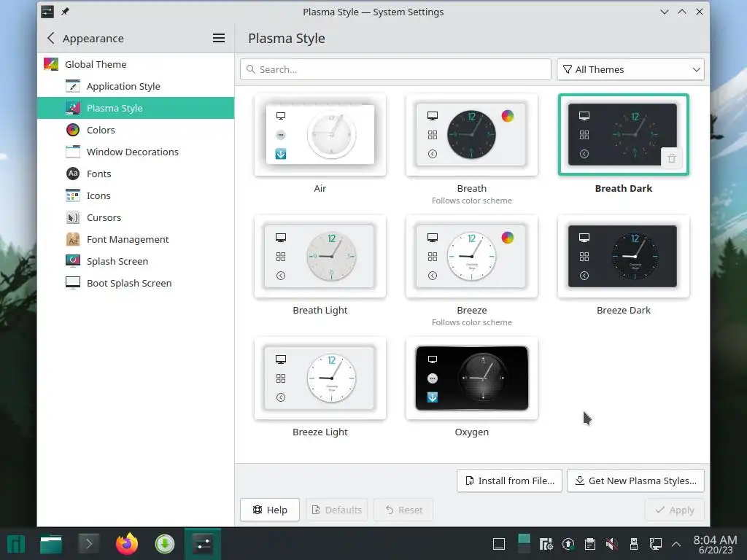Click the Splash Screen icon
The width and height of the screenshot is (747, 560).
click(73, 261)
